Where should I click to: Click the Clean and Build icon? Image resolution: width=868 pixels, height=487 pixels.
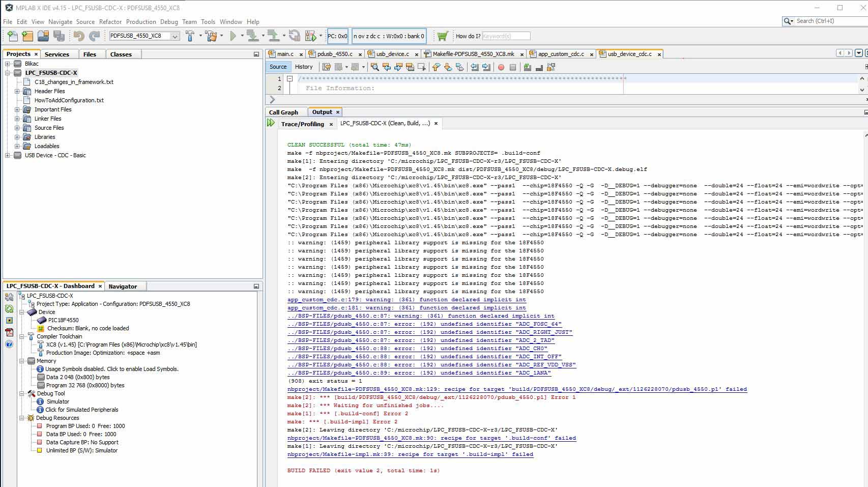tap(211, 36)
